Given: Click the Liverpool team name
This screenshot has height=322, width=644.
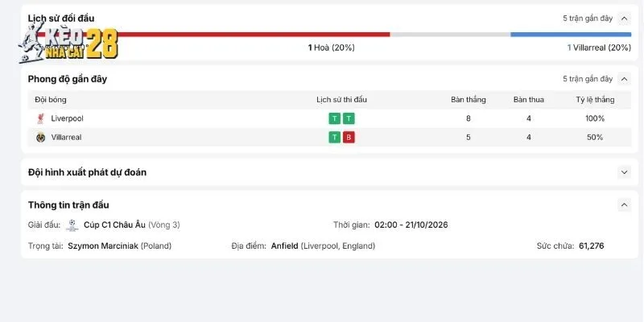Looking at the screenshot, I should (x=67, y=118).
